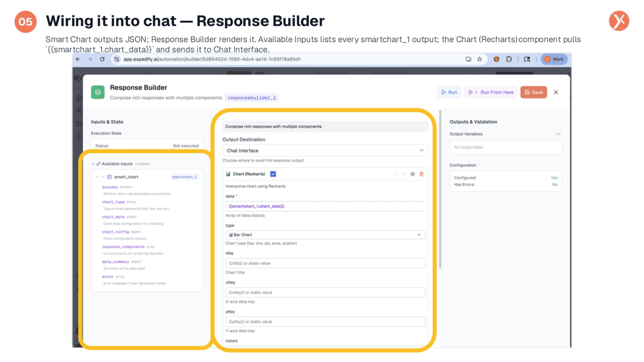Uncheck the Chart (Recharts) component checkbox

(x=273, y=174)
